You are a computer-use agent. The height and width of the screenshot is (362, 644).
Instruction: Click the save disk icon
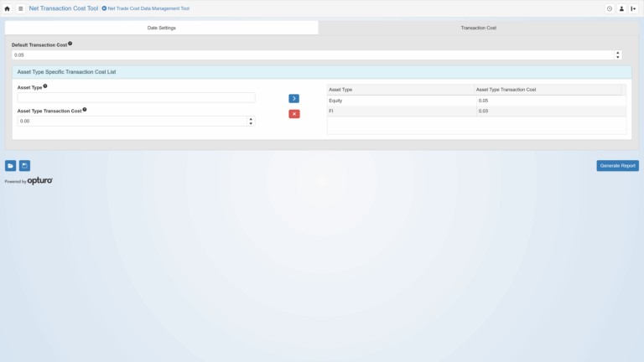point(24,166)
